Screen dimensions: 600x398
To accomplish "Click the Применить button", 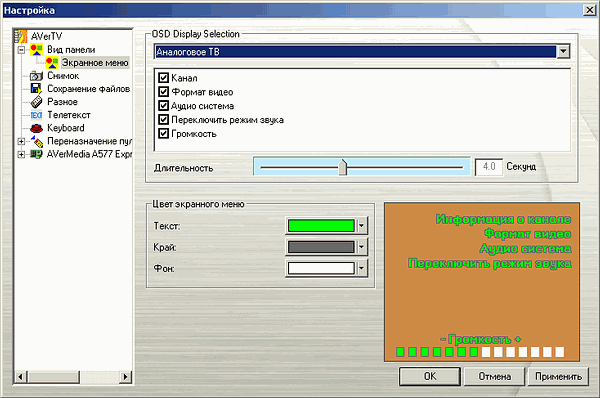I will [558, 377].
